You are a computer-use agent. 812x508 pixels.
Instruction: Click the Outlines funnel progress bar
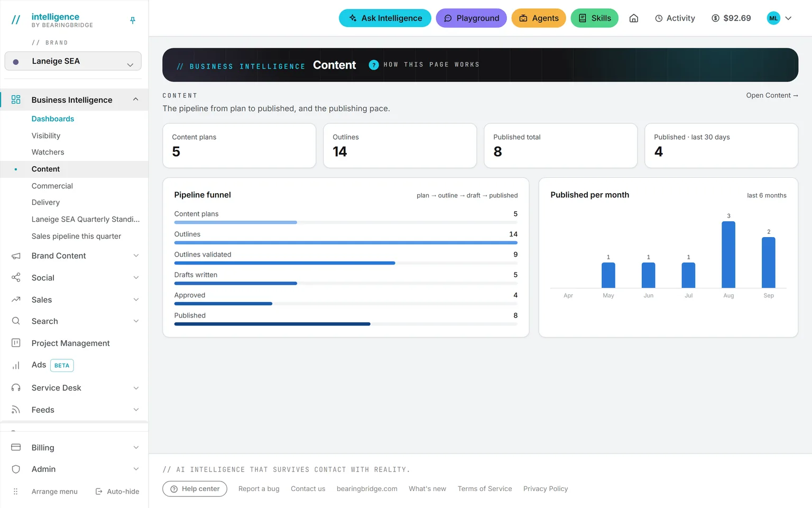(346, 243)
